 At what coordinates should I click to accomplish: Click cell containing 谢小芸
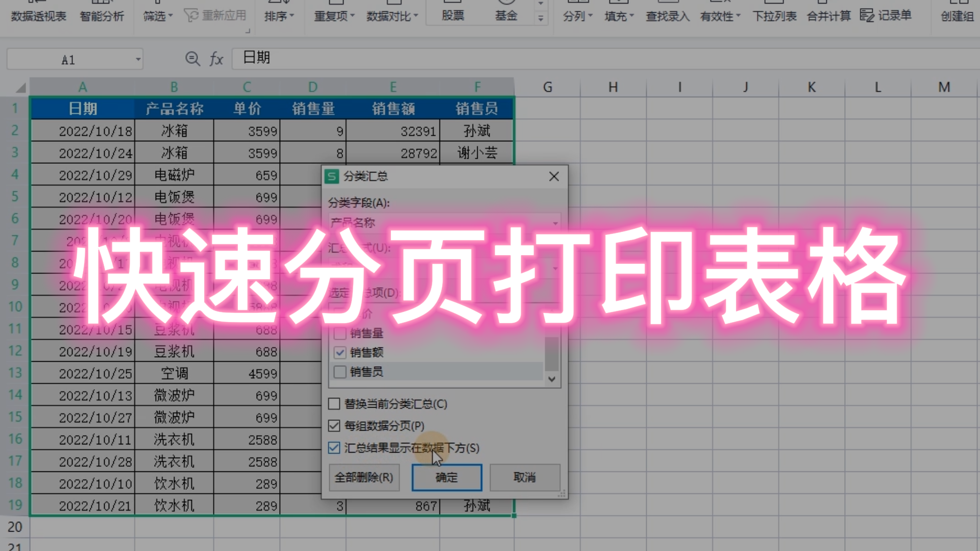[x=476, y=153]
